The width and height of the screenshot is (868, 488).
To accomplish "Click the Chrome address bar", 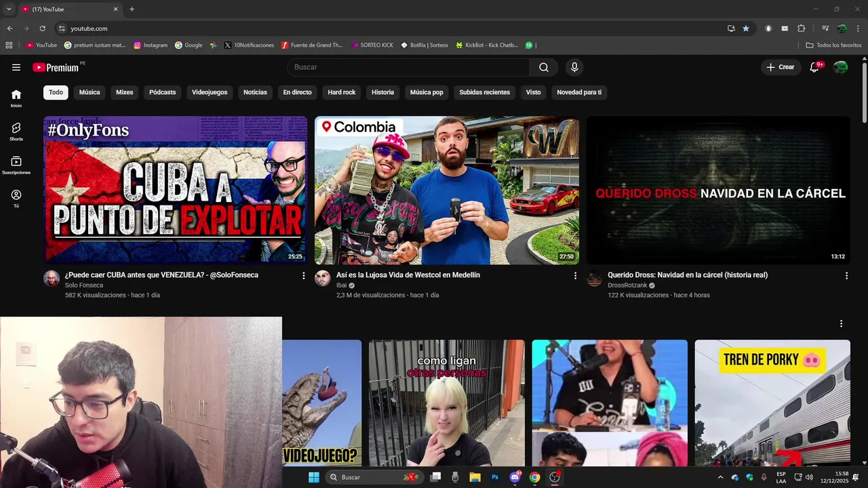I will (393, 28).
